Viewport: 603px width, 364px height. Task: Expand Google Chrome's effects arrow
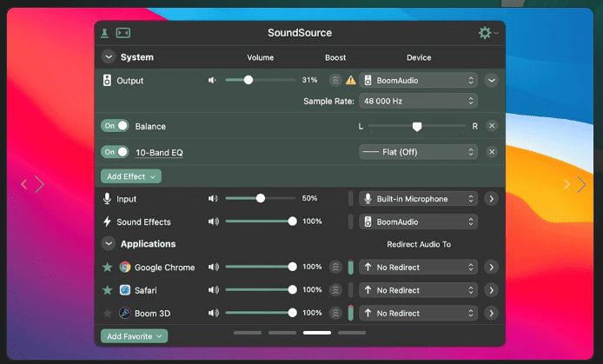tap(492, 268)
